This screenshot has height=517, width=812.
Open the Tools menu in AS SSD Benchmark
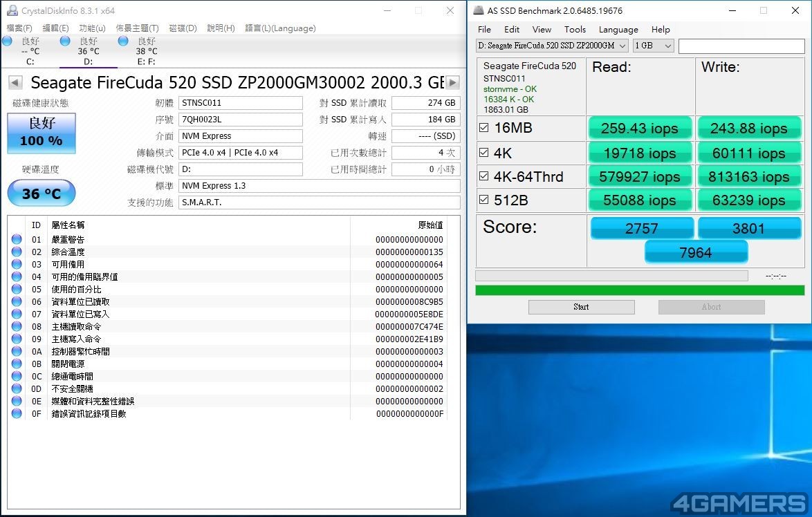[x=575, y=30]
